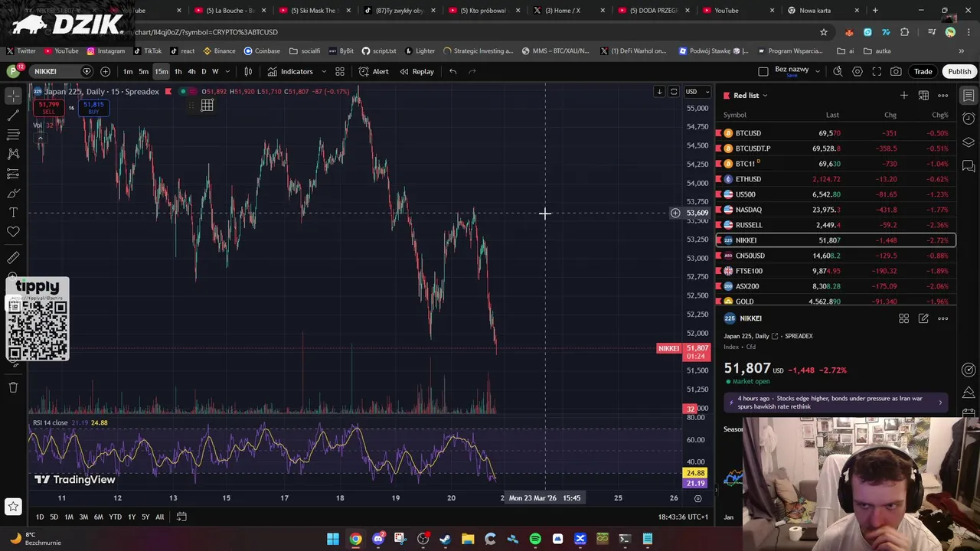Click the compare or add symbol plus
This screenshot has height=551, width=980.
click(105, 71)
